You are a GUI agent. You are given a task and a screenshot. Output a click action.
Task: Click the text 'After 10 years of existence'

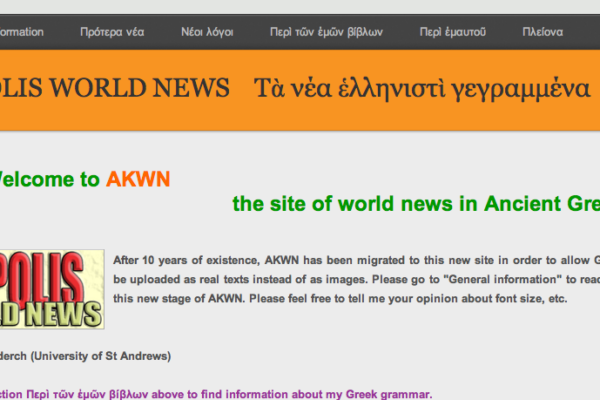pyautogui.click(x=186, y=260)
